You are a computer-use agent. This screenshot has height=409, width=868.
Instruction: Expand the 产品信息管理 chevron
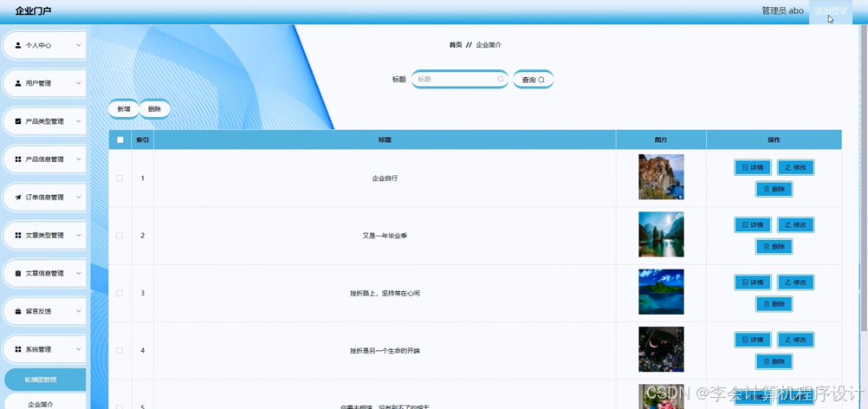[78, 159]
